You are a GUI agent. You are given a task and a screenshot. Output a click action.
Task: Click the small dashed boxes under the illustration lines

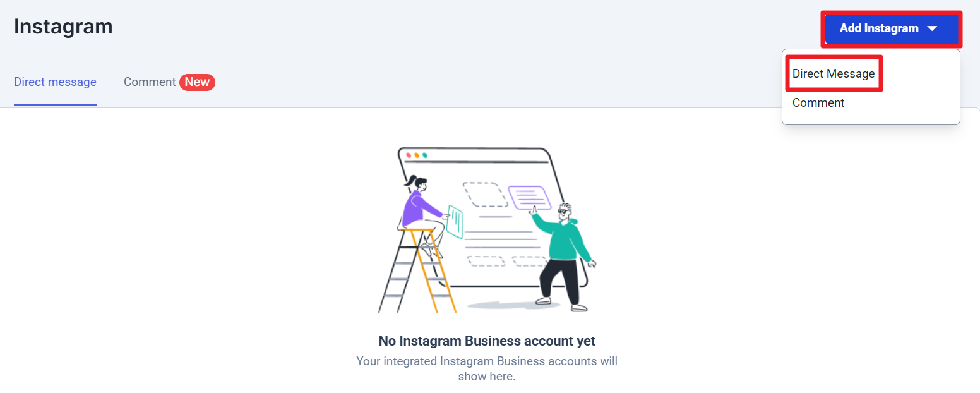point(486,261)
